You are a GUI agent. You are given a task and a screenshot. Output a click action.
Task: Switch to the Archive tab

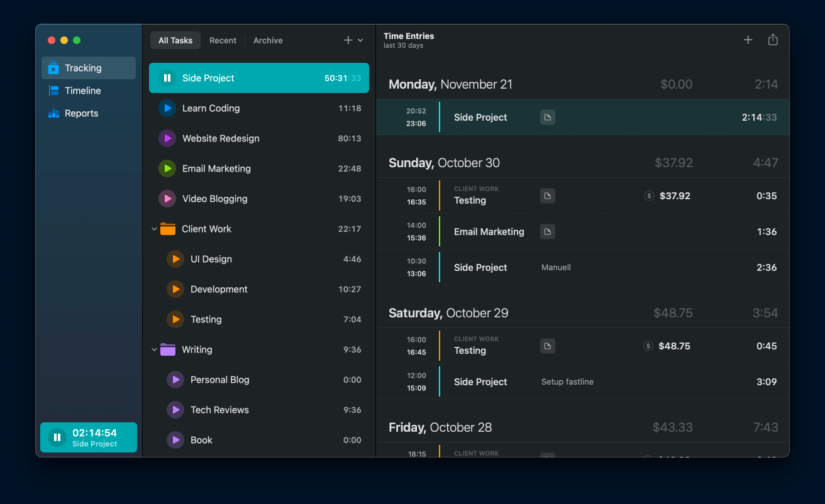click(268, 40)
